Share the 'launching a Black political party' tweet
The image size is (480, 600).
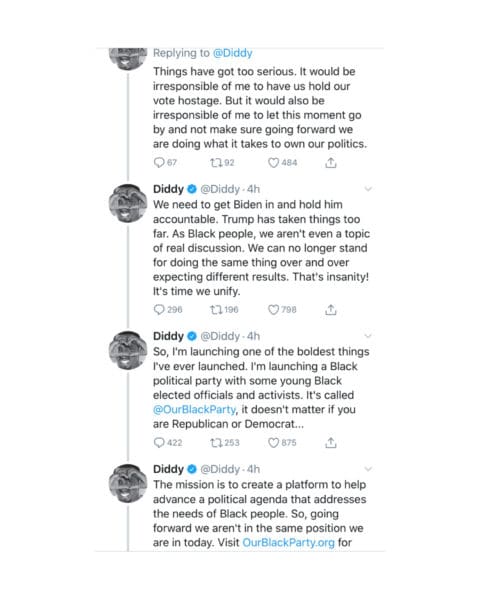pos(331,443)
